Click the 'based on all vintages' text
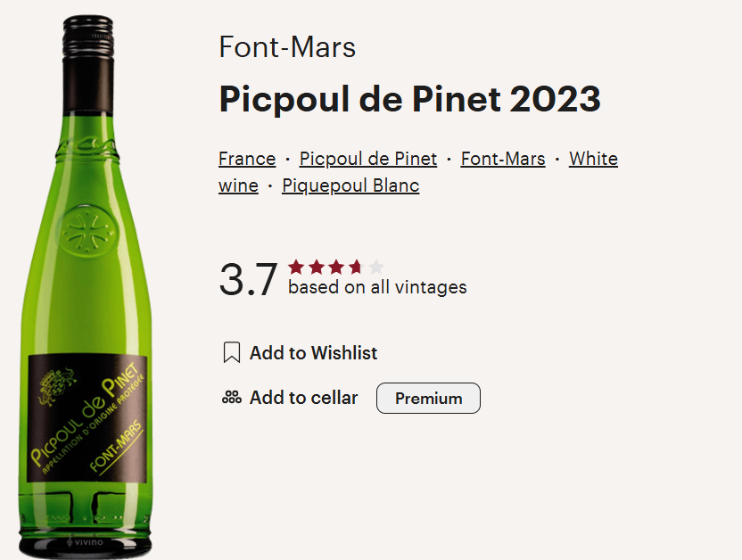This screenshot has height=560, width=742. [377, 287]
